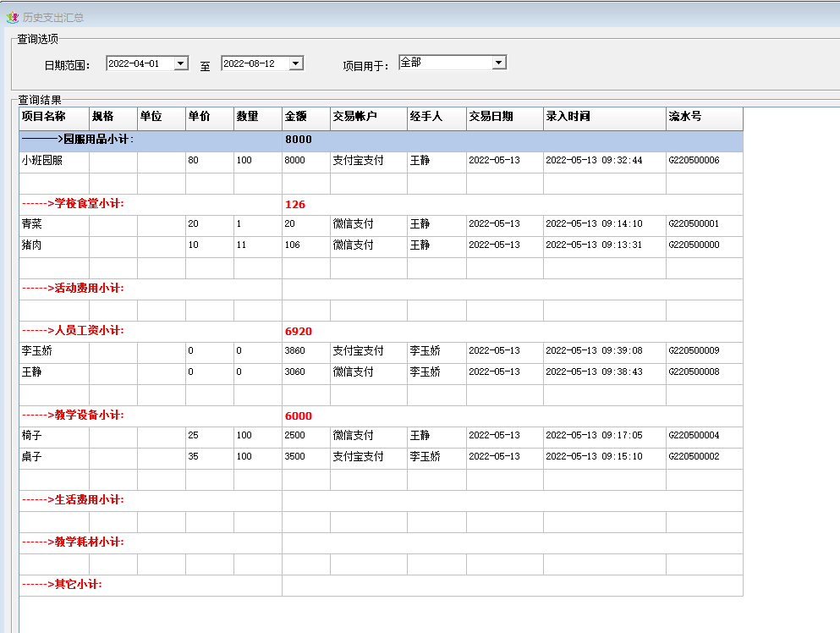Click the app icon in title bar

click(12, 17)
